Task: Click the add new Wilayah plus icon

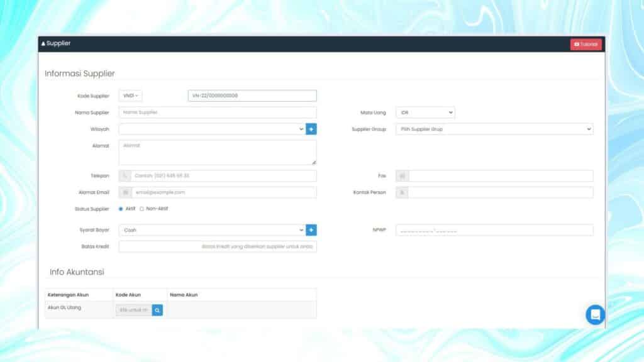Action: click(x=311, y=128)
